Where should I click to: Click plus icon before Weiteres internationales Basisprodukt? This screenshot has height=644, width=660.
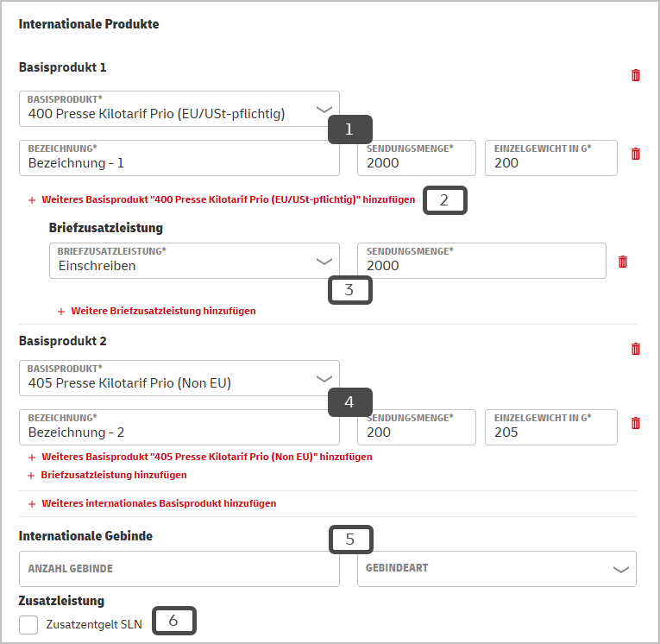click(x=32, y=504)
